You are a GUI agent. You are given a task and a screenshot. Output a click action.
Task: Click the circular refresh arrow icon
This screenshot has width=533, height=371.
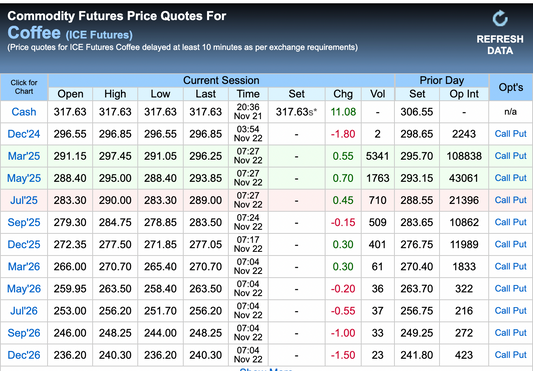500,18
